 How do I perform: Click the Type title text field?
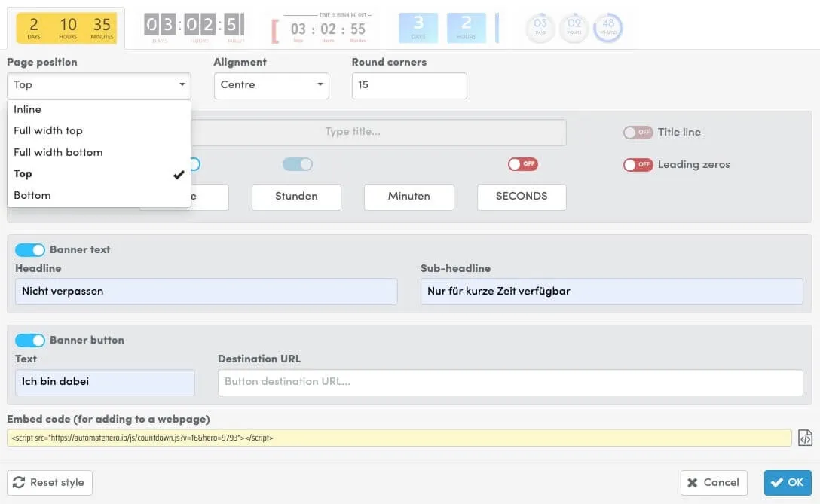[x=378, y=133]
